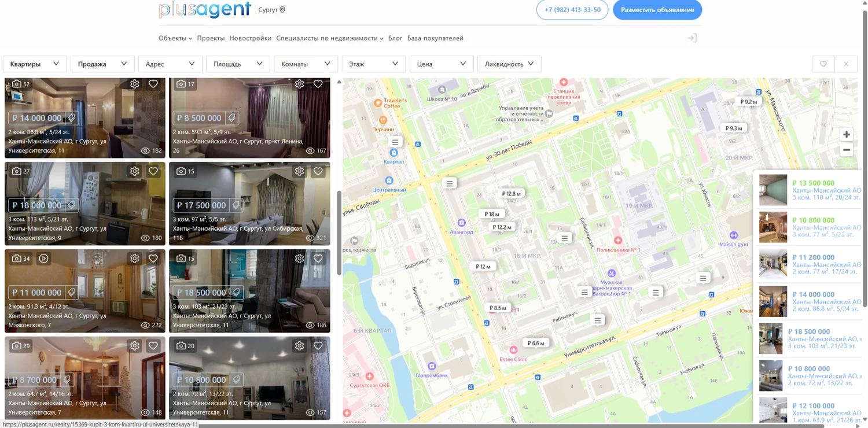Click Разместить объявление button
This screenshot has height=428, width=868.
[x=657, y=10]
